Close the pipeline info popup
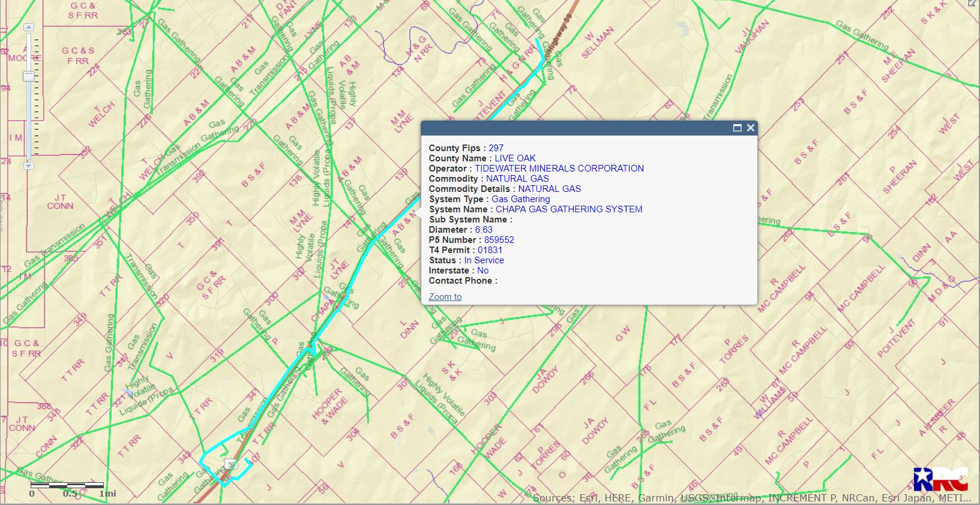This screenshot has width=980, height=505. [750, 128]
